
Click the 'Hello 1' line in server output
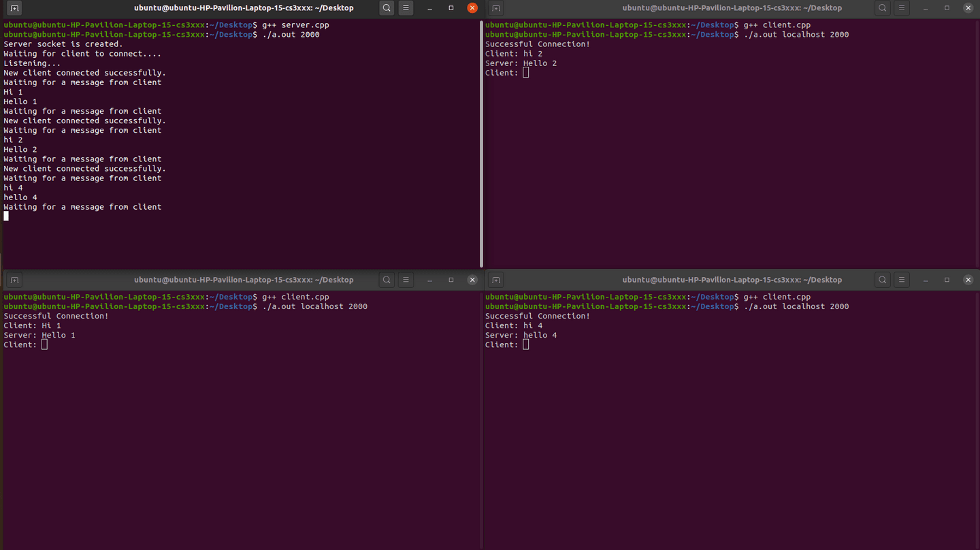(x=20, y=101)
